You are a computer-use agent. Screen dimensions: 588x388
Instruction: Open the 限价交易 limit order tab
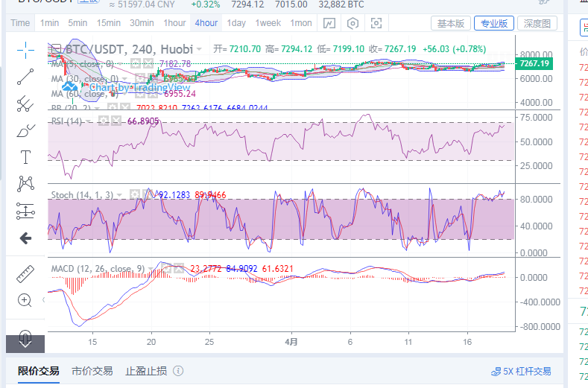point(38,371)
